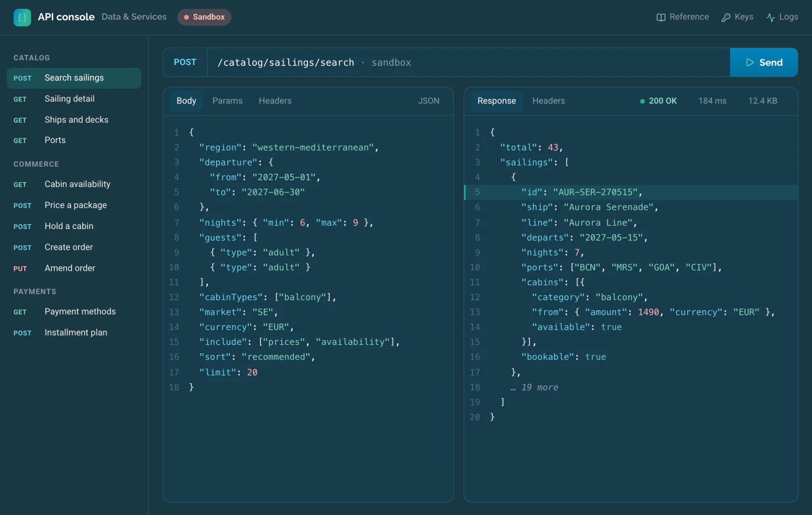Click the "amount": 1490 response line

pyautogui.click(x=654, y=312)
